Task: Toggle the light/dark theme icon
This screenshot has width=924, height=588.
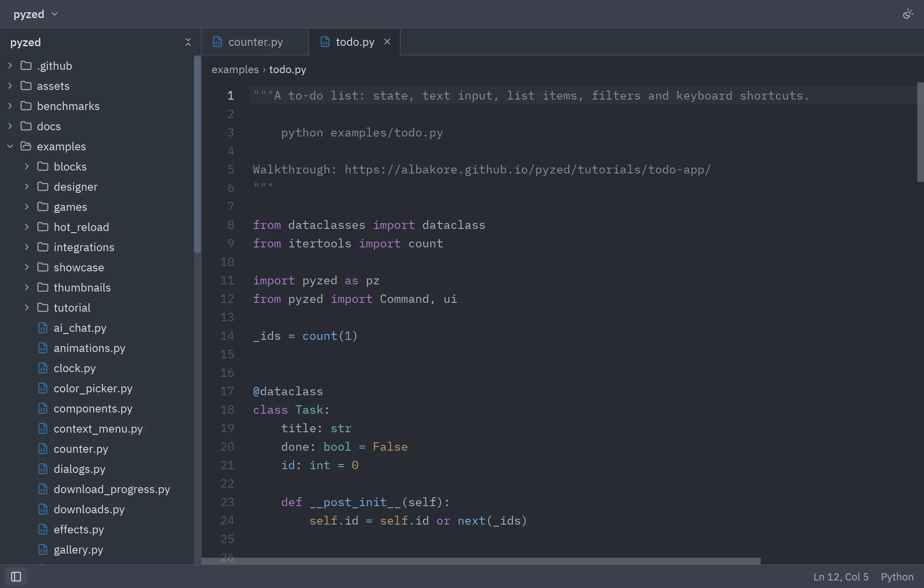Action: tap(908, 14)
